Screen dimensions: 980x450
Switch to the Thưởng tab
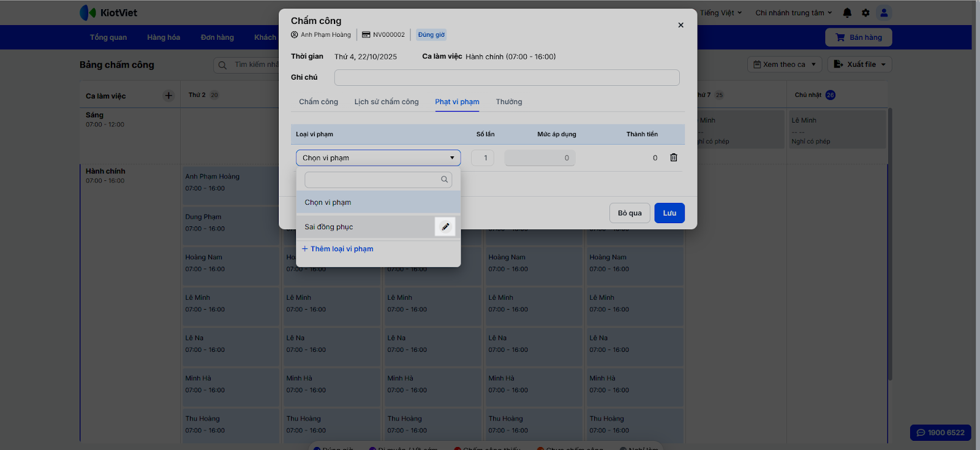pos(509,102)
